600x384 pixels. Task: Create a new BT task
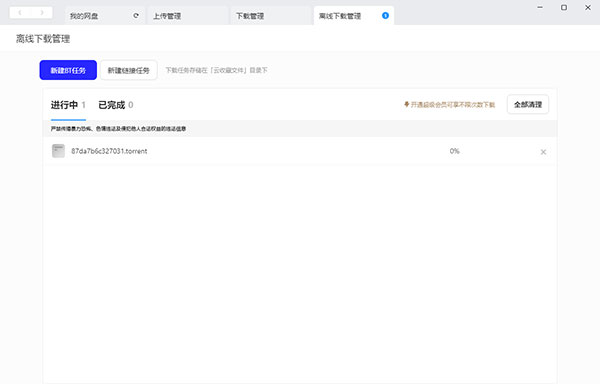click(68, 70)
